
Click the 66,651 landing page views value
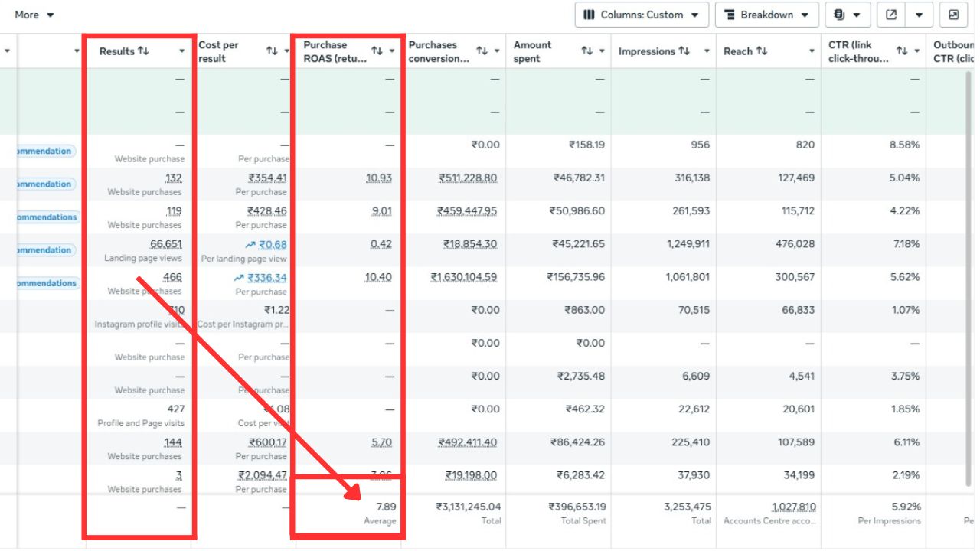166,244
